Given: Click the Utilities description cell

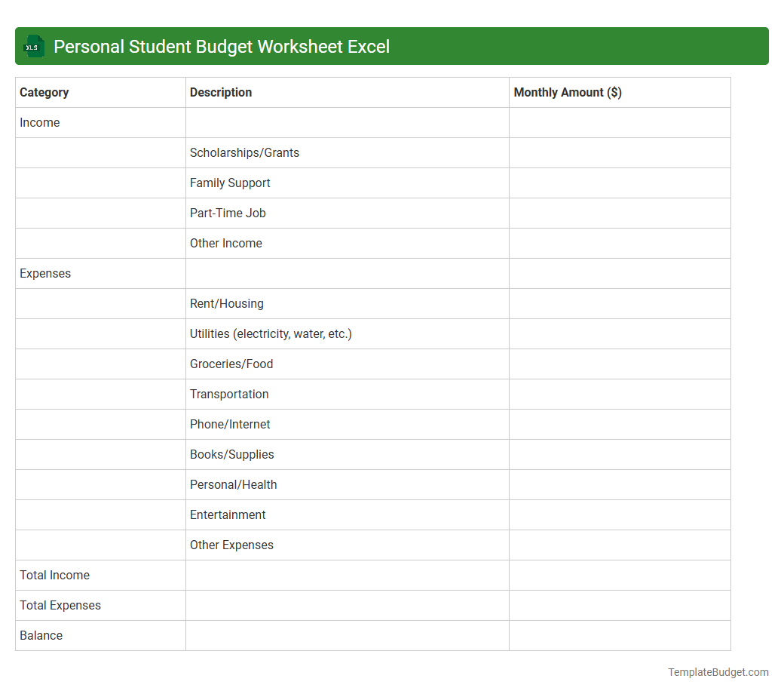Looking at the screenshot, I should click(271, 333).
